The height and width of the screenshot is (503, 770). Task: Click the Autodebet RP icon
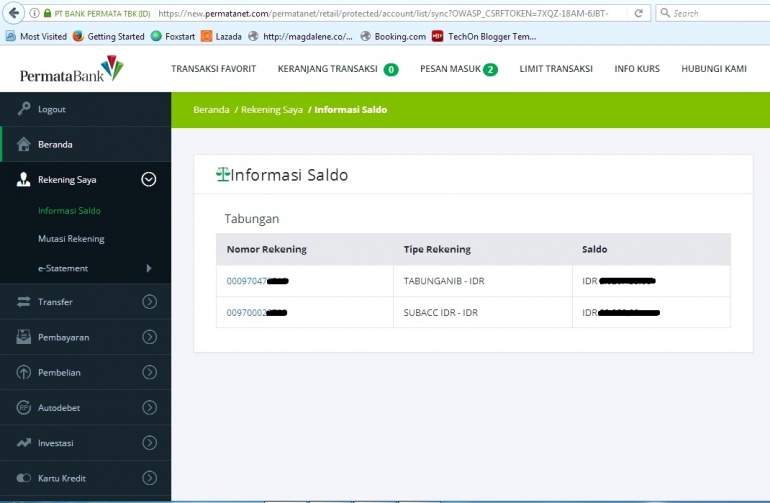pyautogui.click(x=24, y=407)
